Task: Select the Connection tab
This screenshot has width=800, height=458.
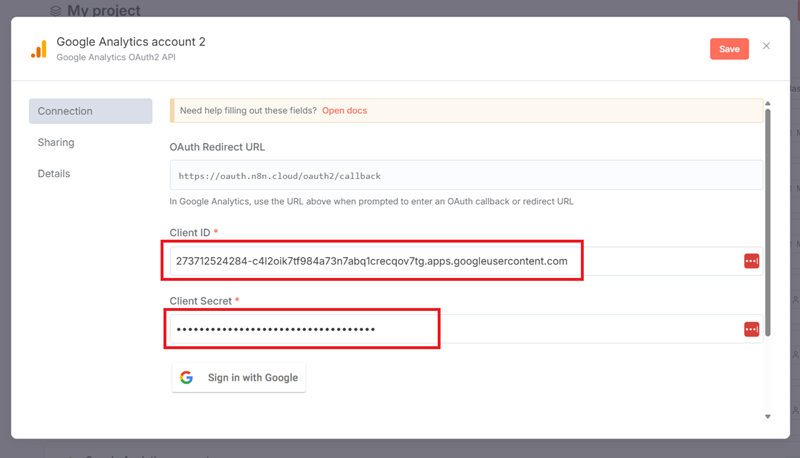Action: pyautogui.click(x=91, y=111)
